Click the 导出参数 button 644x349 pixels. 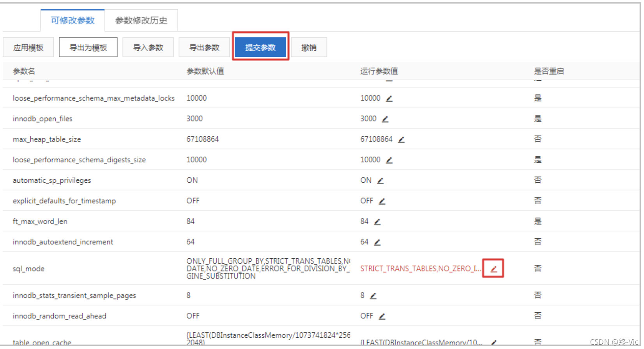[x=204, y=48]
